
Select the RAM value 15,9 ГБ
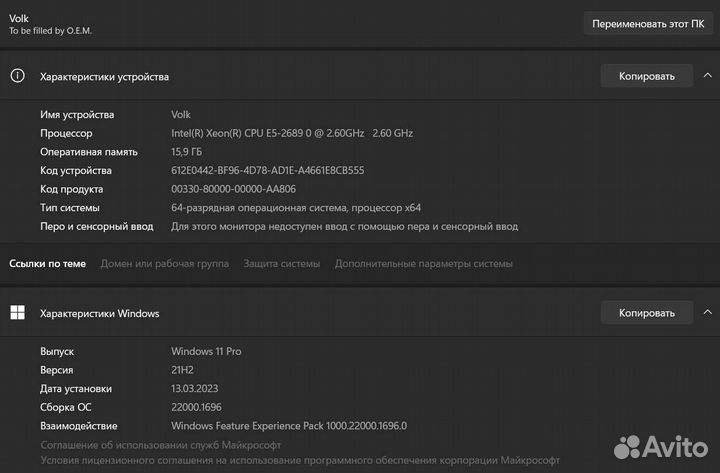coord(186,152)
